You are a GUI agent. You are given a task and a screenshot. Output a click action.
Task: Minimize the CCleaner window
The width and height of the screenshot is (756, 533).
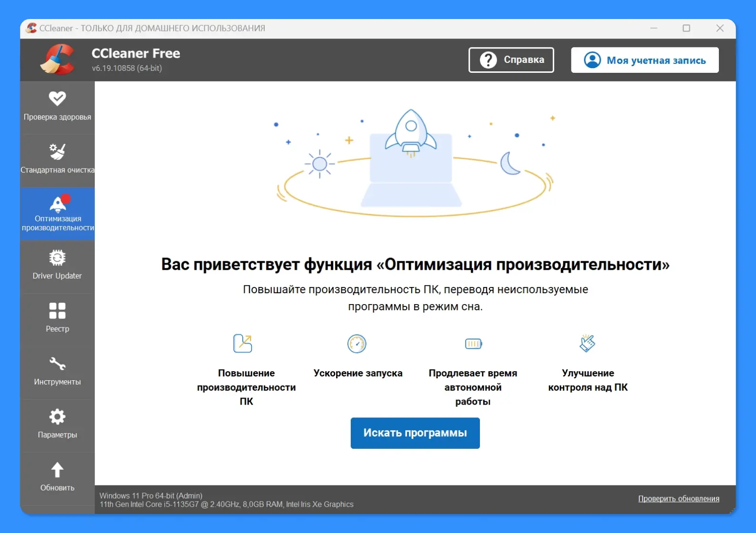(x=654, y=28)
